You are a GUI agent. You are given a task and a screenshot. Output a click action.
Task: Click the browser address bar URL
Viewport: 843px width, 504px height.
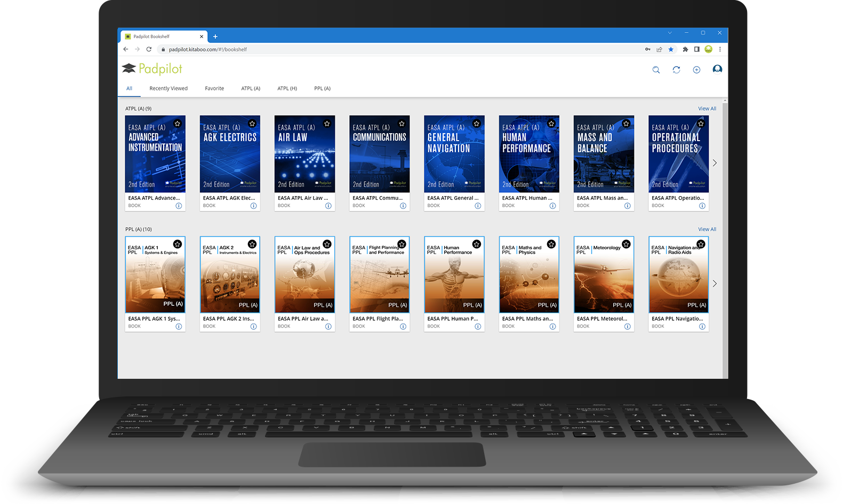tap(208, 50)
